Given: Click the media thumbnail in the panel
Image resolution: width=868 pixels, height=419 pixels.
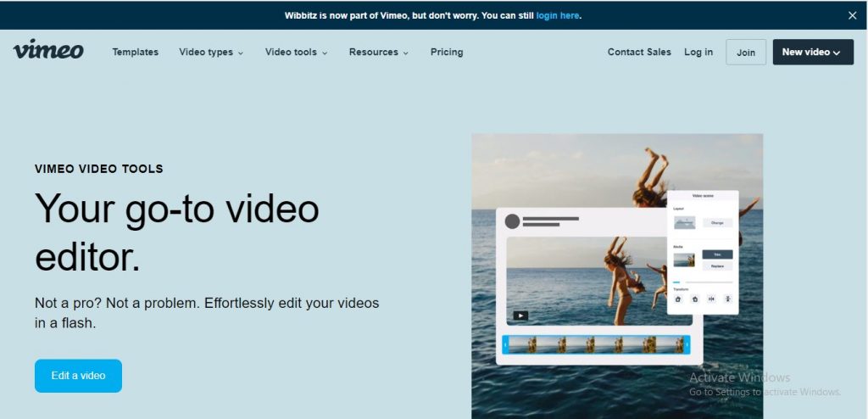Looking at the screenshot, I should pyautogui.click(x=684, y=260).
